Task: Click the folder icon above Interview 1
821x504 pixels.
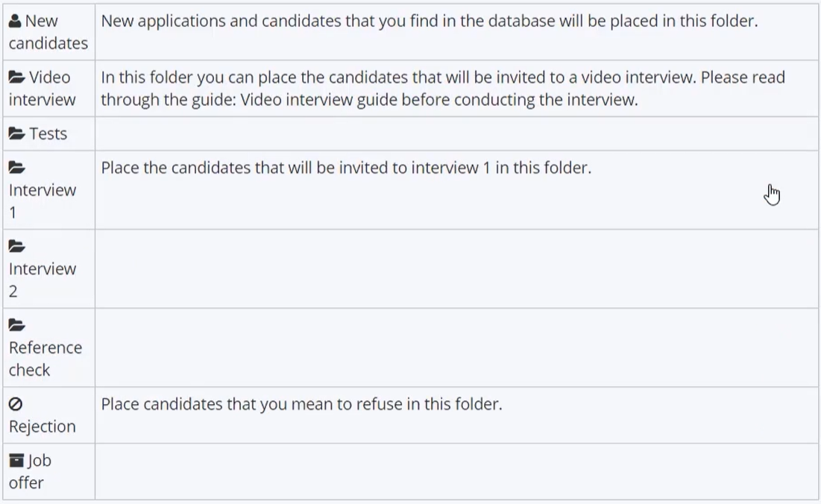Action: [x=16, y=168]
